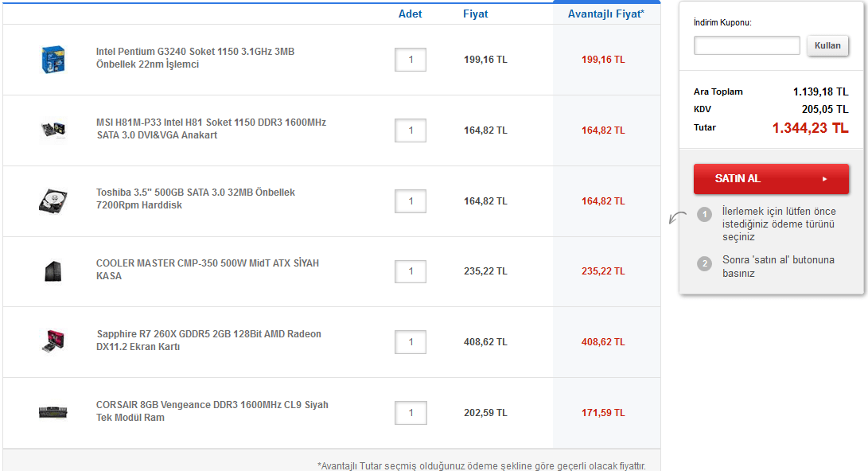The height and width of the screenshot is (471, 868).
Task: Click the quantity box for CORSAIR Ram
Action: tap(411, 413)
